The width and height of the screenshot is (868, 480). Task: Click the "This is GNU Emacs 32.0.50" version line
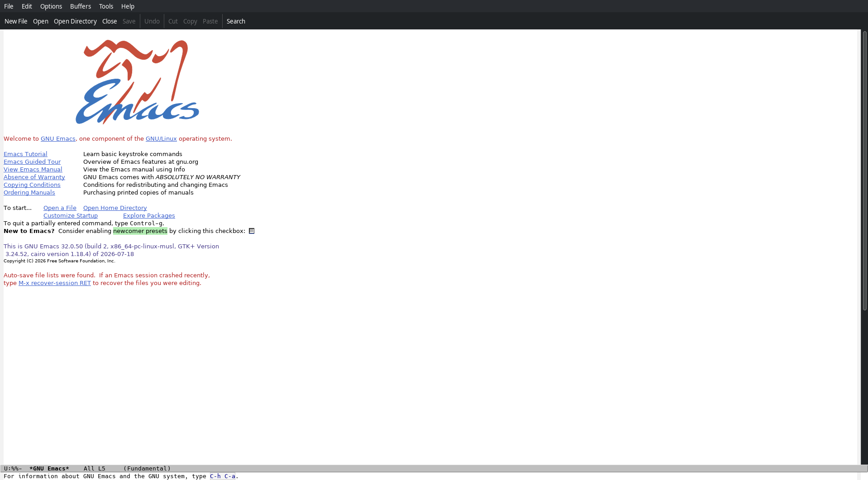(111, 247)
